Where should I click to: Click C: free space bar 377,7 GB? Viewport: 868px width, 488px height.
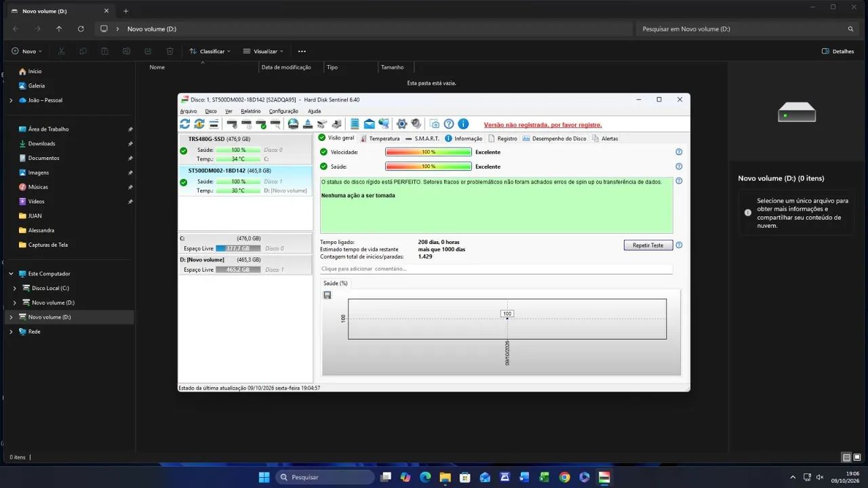tap(238, 249)
